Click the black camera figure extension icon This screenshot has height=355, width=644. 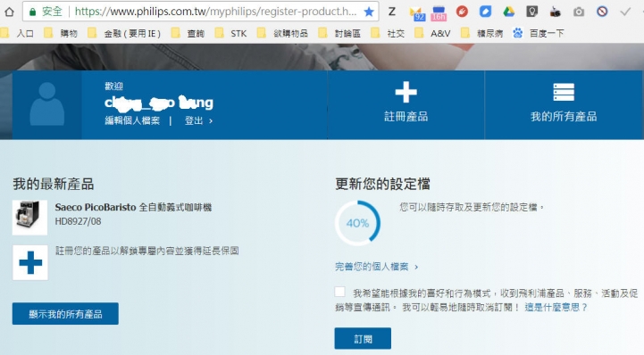pyautogui.click(x=556, y=12)
